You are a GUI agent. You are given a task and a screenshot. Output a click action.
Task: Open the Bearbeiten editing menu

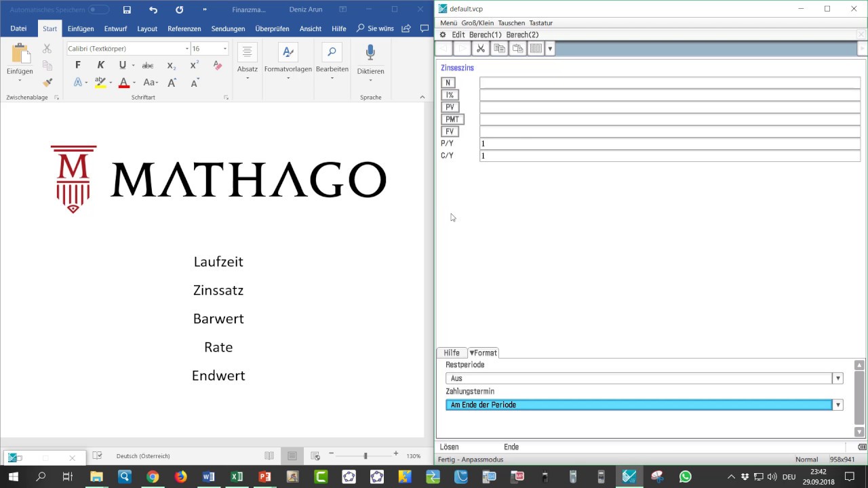pos(332,62)
